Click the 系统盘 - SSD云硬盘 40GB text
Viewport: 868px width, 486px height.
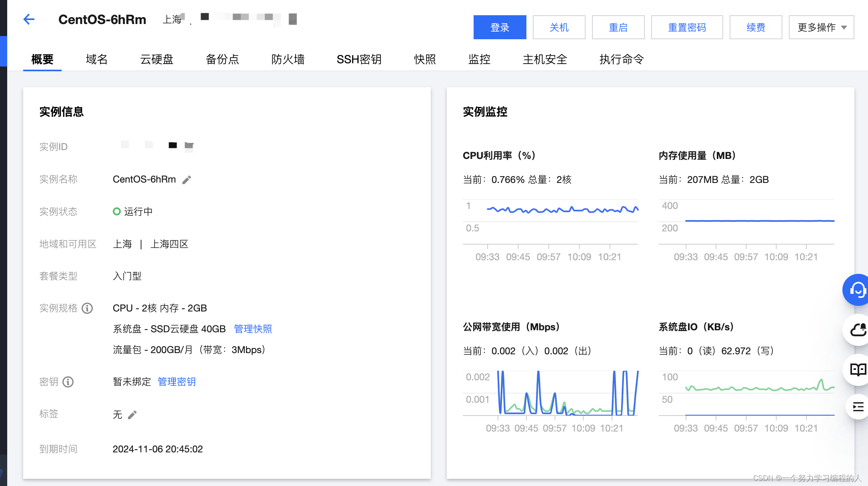[170, 329]
